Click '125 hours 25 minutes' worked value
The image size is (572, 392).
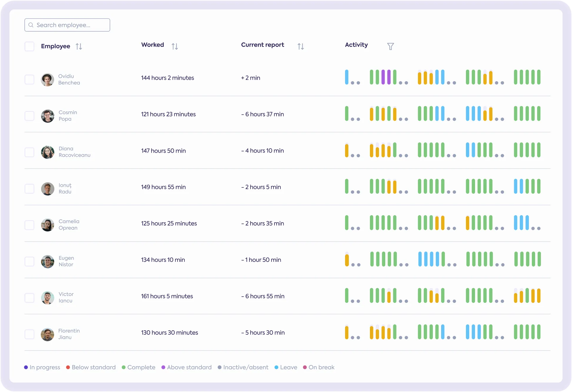[x=169, y=223]
